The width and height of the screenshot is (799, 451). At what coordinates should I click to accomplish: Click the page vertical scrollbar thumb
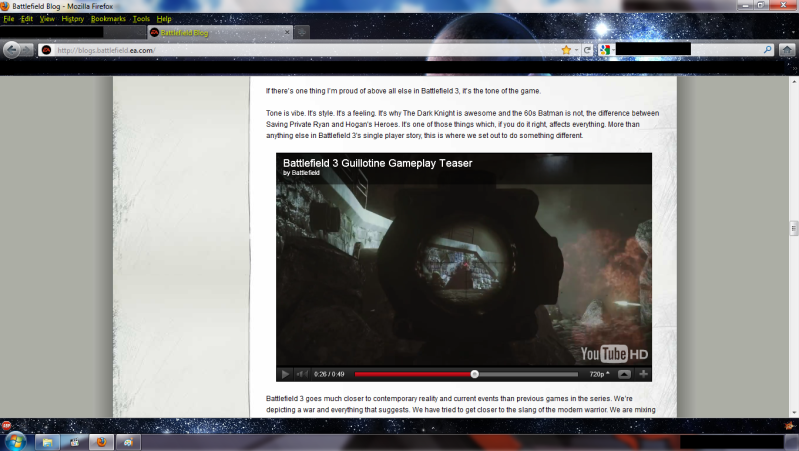pos(793,228)
